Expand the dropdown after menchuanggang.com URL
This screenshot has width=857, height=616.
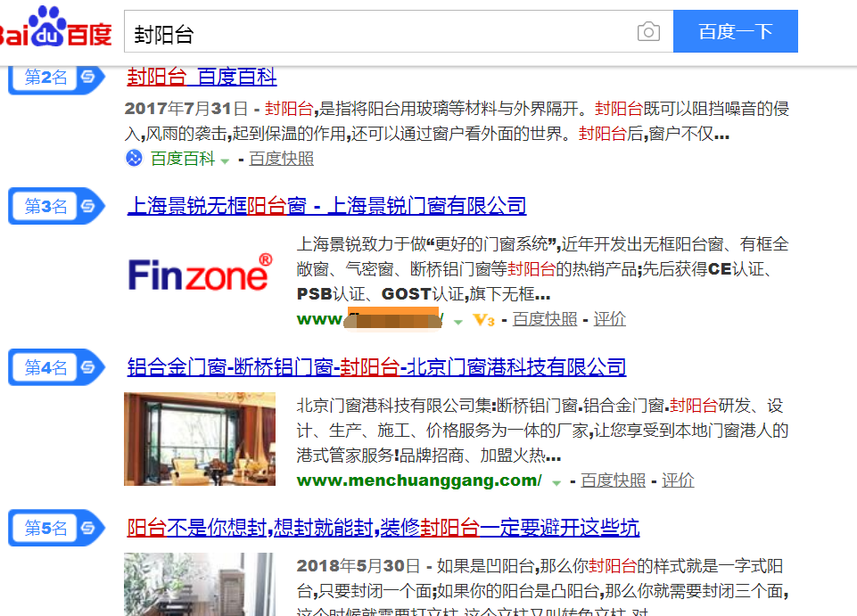556,483
